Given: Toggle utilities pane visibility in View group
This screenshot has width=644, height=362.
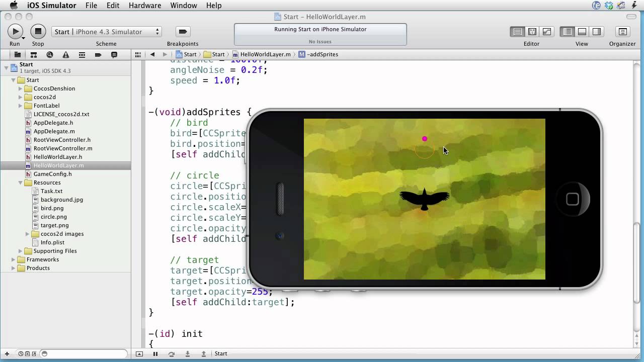Looking at the screenshot, I should tap(597, 32).
